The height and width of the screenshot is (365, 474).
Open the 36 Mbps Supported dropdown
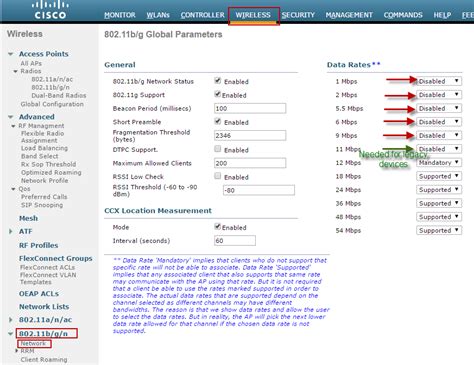click(439, 203)
